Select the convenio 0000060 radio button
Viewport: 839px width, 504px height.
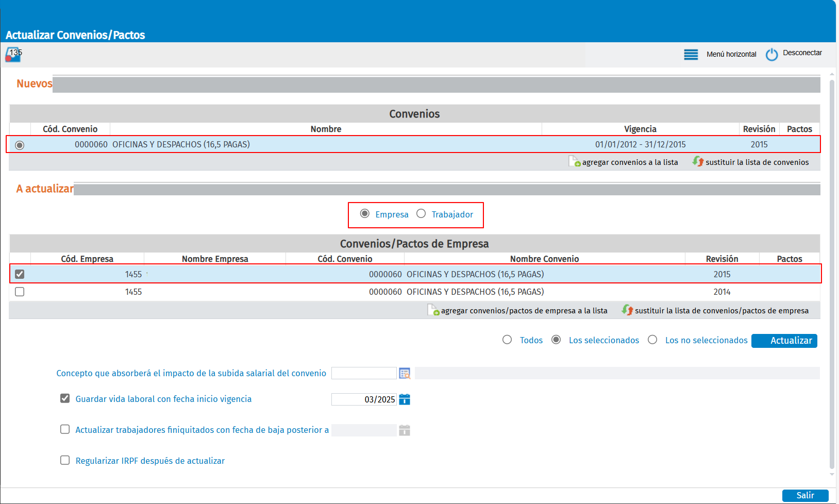coord(20,145)
